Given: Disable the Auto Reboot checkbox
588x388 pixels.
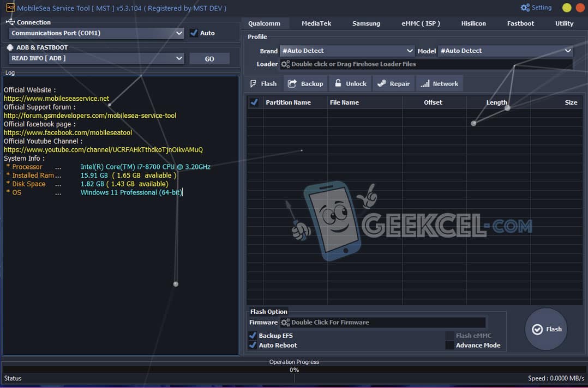Looking at the screenshot, I should point(253,345).
